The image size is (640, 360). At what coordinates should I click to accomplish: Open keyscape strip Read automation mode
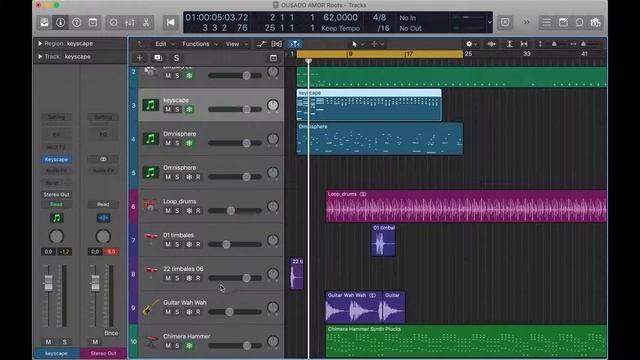pyautogui.click(x=56, y=204)
